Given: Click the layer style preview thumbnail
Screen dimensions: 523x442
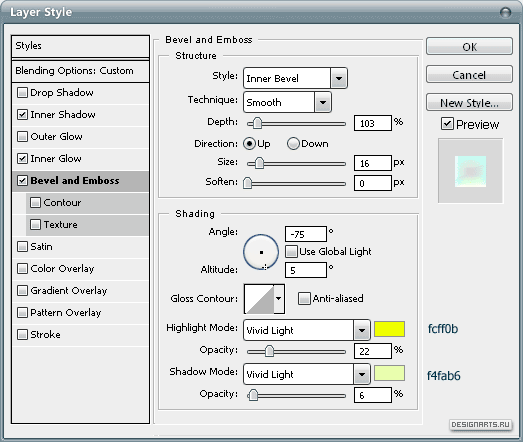Looking at the screenshot, I should (470, 171).
